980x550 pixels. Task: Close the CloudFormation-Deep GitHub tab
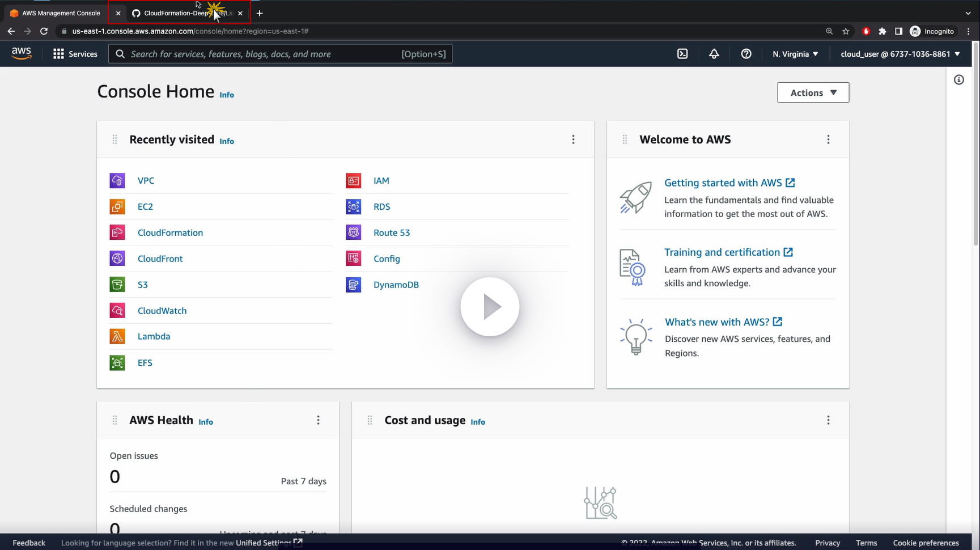coord(240,13)
